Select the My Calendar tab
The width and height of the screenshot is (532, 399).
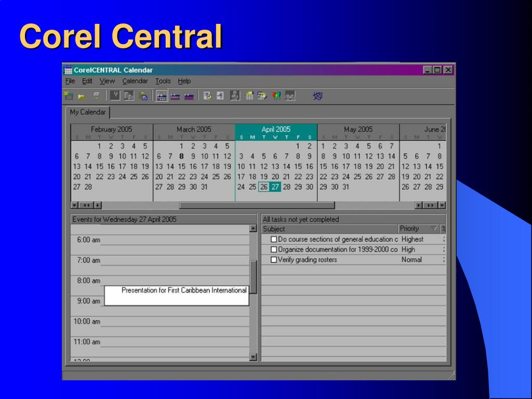pos(87,112)
